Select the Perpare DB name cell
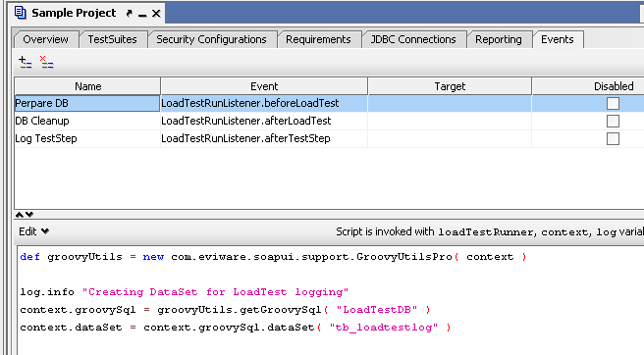This screenshot has width=644, height=355. coord(87,103)
